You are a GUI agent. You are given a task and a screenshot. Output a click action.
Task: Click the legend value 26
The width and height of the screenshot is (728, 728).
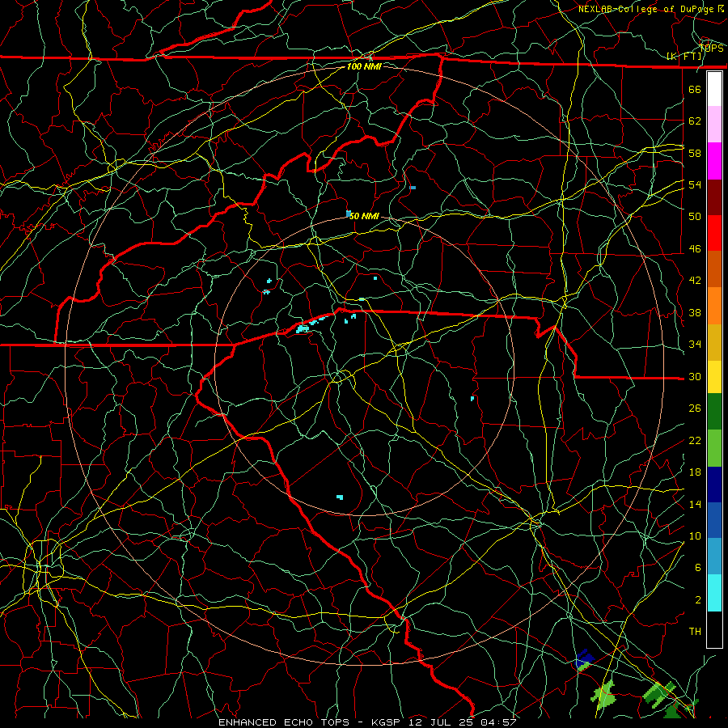click(695, 408)
